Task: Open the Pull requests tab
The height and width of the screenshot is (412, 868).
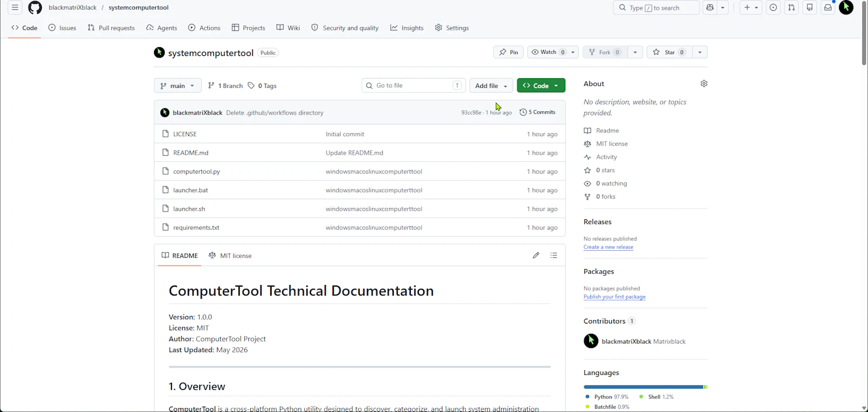Action: point(111,28)
